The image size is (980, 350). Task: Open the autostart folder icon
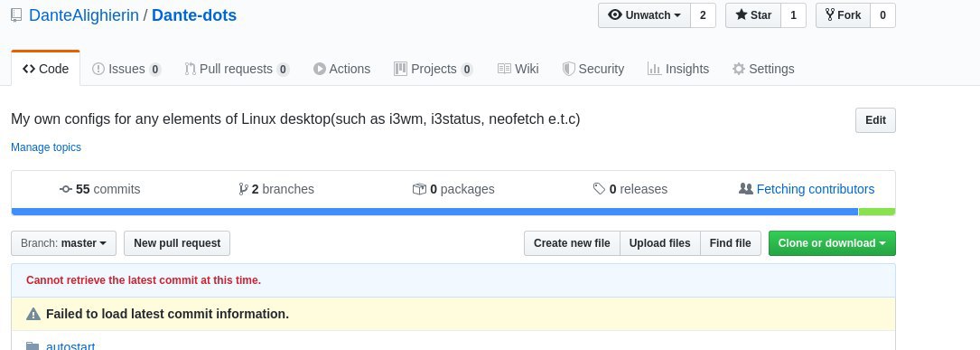click(33, 345)
